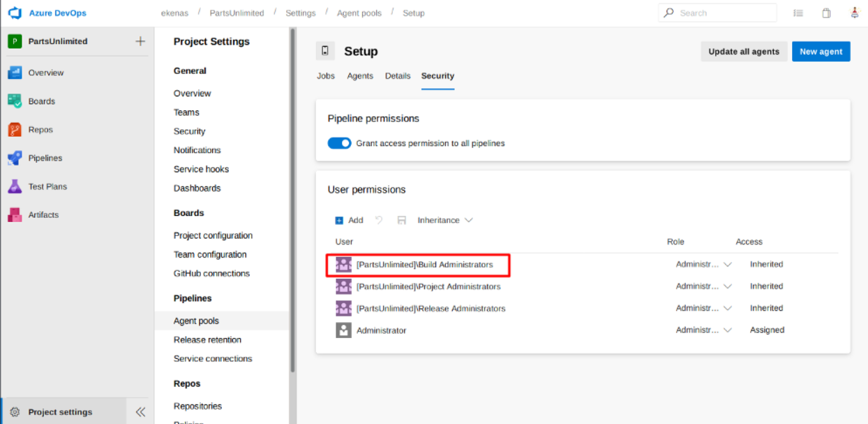Click the New agent button

(x=821, y=52)
